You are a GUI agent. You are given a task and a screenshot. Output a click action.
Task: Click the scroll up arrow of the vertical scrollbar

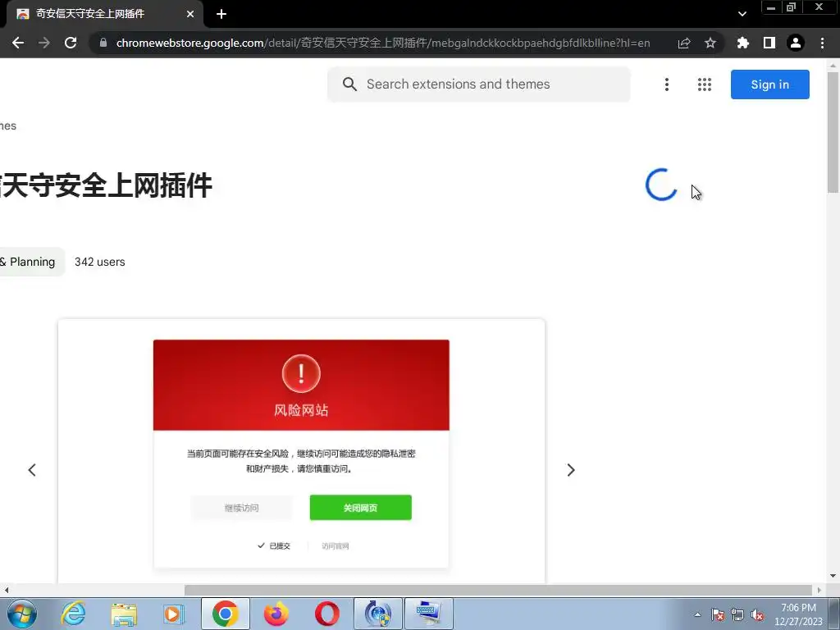pos(833,66)
